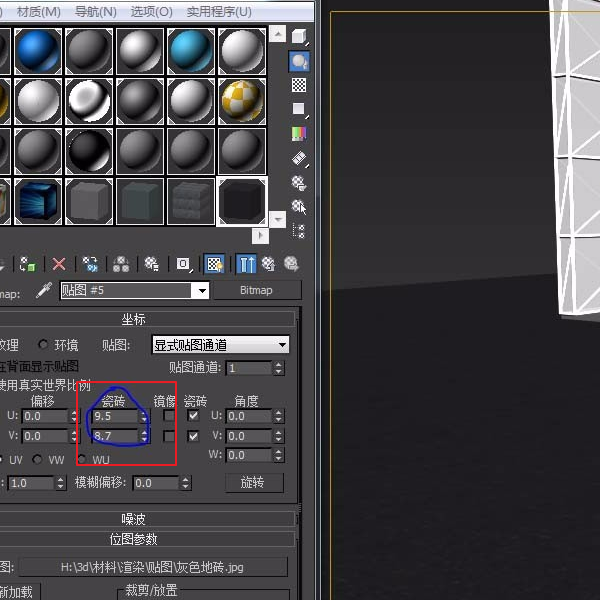Open the Sample UV Tiling flyout

[x=299, y=109]
